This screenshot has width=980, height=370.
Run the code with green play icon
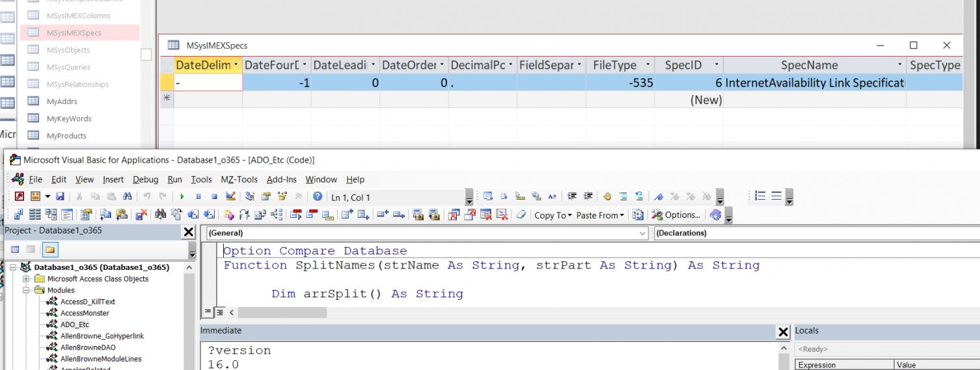coord(182,196)
